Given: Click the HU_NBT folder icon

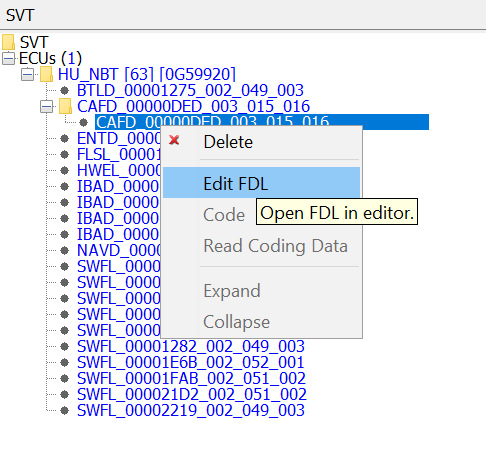Looking at the screenshot, I should pyautogui.click(x=47, y=74).
